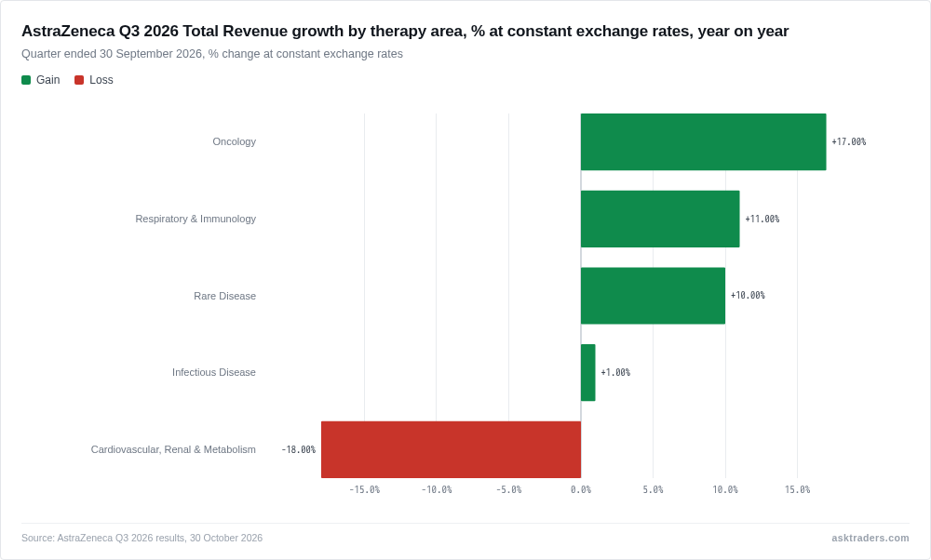Select the Rare Disease bar
The width and height of the screenshot is (931, 560).
point(653,296)
